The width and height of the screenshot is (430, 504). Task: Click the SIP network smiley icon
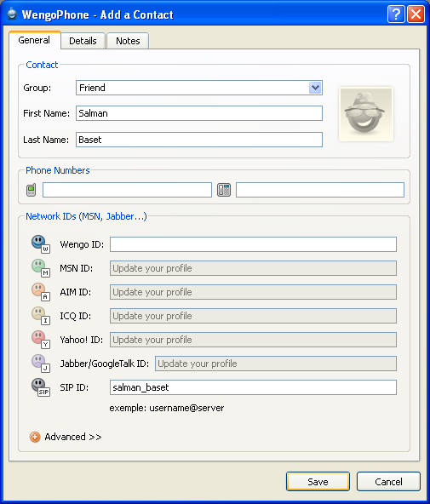point(41,387)
